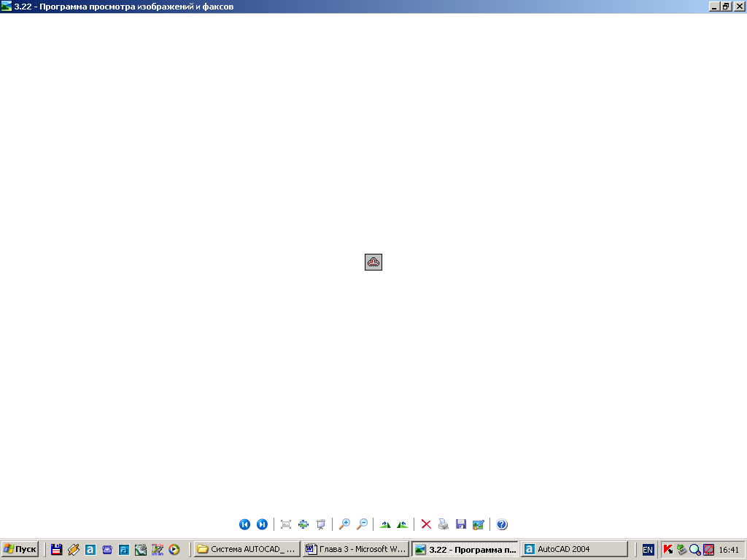Image resolution: width=747 pixels, height=560 pixels.
Task: Select the 3.22 image viewer taskbar button
Action: [465, 549]
